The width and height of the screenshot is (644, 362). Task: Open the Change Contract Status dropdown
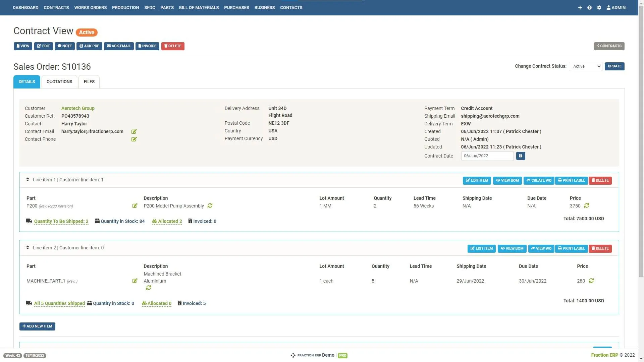coord(585,66)
